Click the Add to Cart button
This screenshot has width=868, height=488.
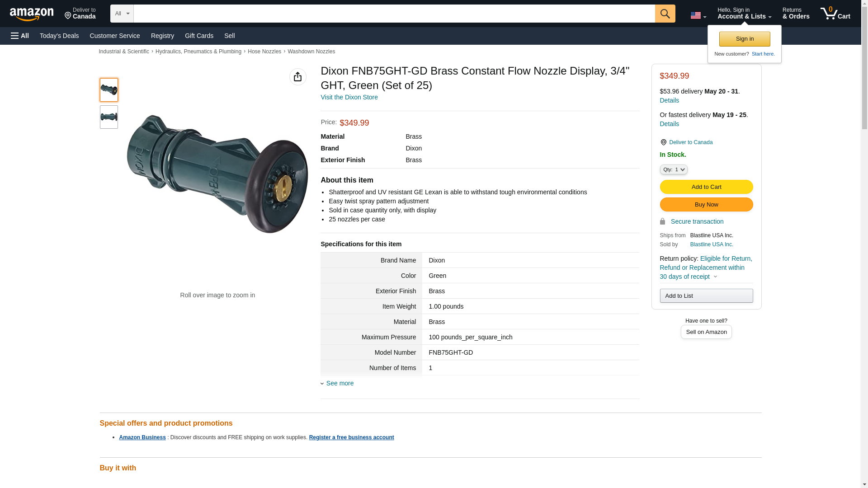706,187
